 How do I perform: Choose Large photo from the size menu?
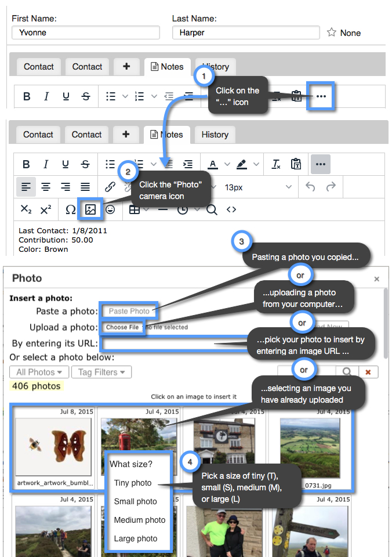[136, 538]
